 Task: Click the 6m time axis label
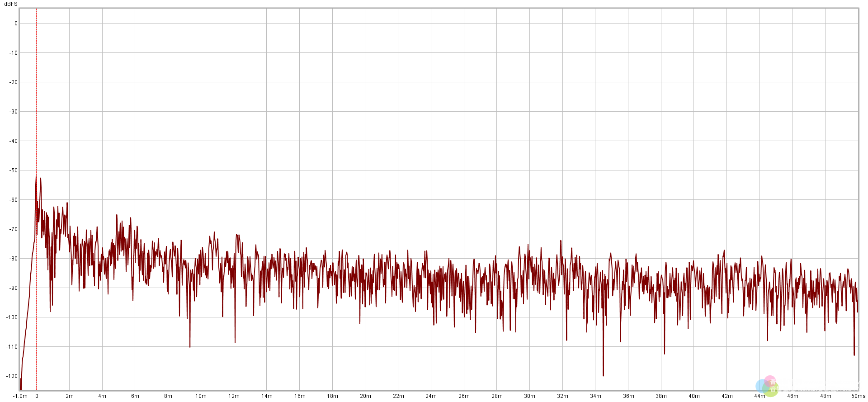click(x=135, y=396)
